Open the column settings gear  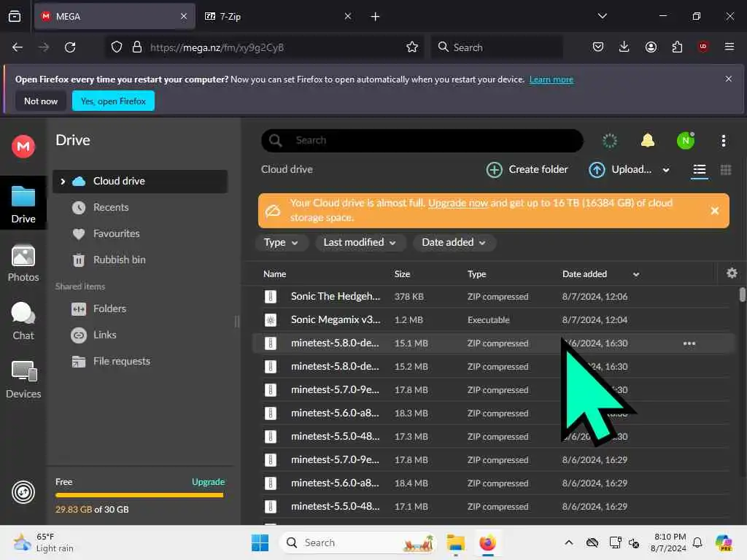coord(732,273)
